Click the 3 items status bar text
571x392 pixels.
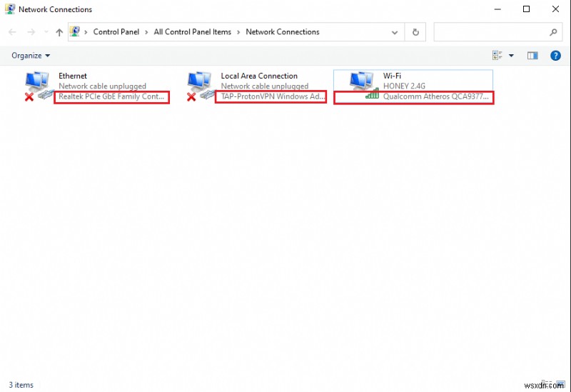pos(21,385)
